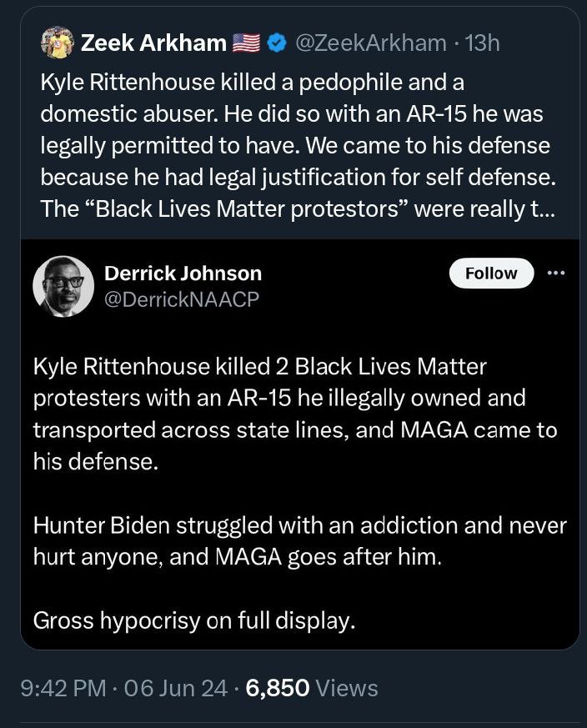The image size is (587, 728).
Task: Click the Kyle Rittenhouse paragraph in embedded image
Action: click(295, 414)
